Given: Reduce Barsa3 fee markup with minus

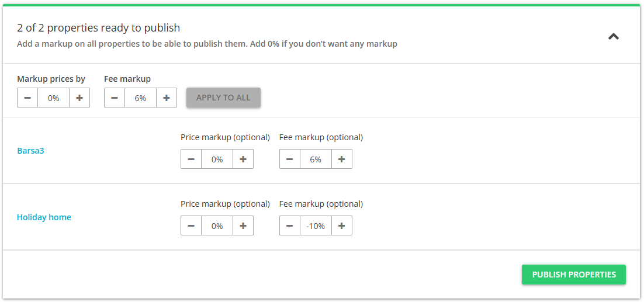Looking at the screenshot, I should point(289,159).
